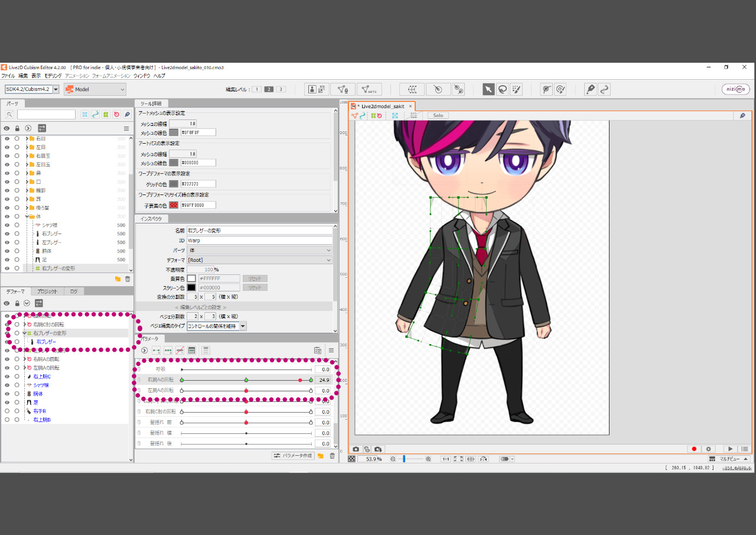Expand the 輪郭 folder in Parts
Viewport: 756px width, 535px height.
tap(27, 190)
